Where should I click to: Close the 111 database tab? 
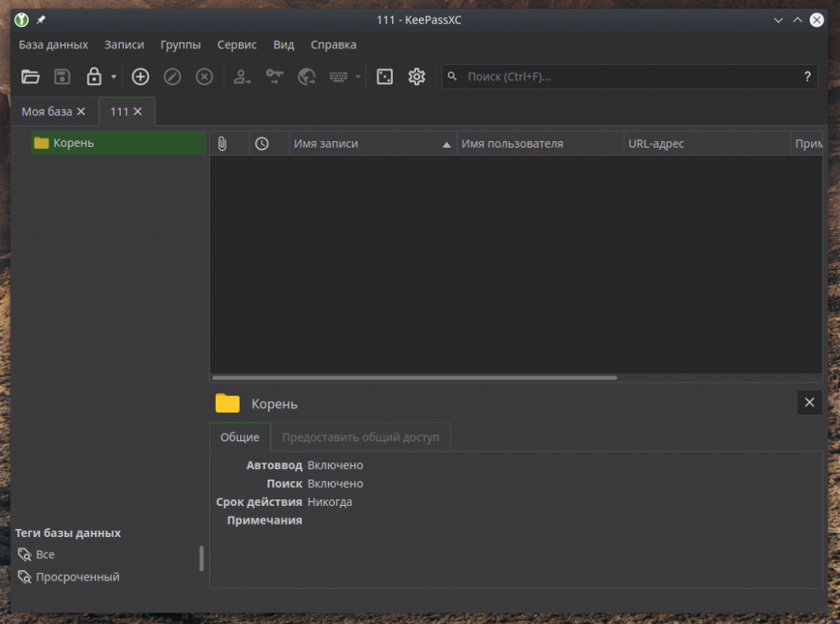click(x=138, y=112)
